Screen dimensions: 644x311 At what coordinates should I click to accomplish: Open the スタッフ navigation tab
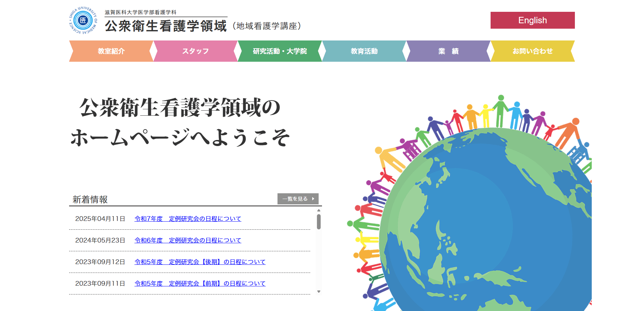[x=196, y=51]
